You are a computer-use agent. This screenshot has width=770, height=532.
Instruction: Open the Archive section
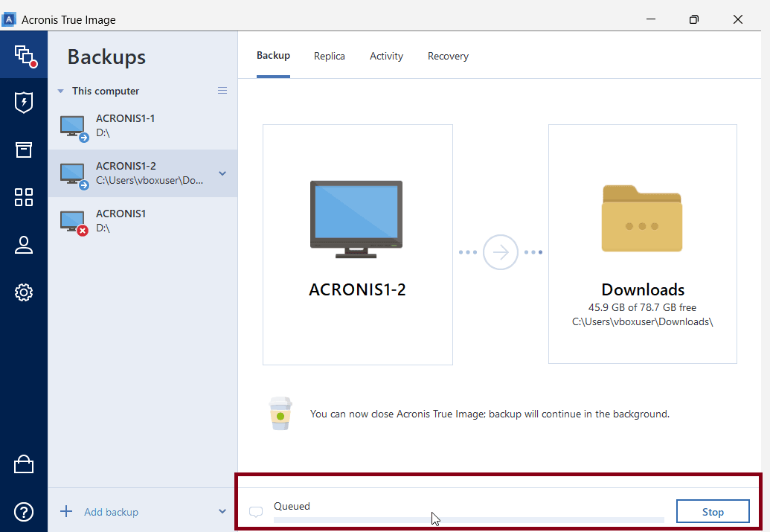tap(24, 150)
